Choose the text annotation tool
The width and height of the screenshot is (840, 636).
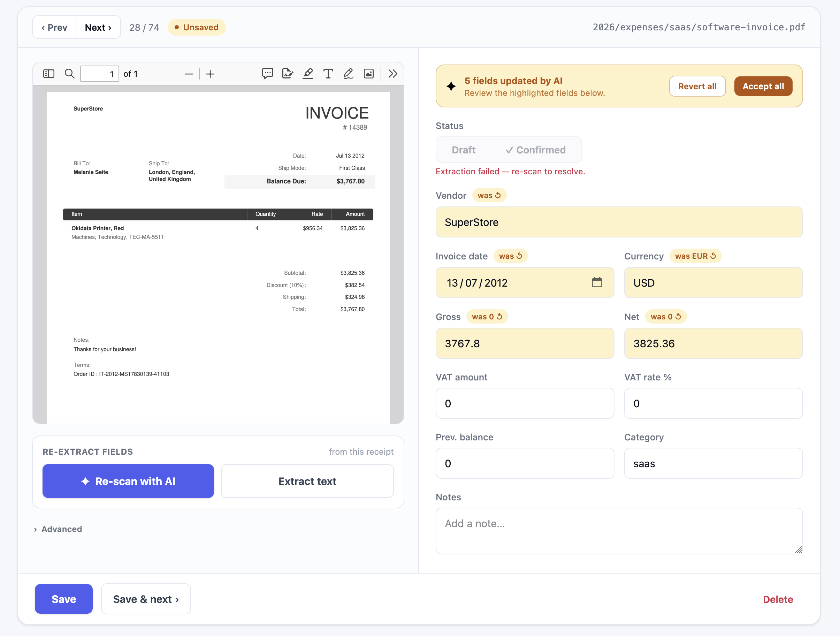coord(328,74)
